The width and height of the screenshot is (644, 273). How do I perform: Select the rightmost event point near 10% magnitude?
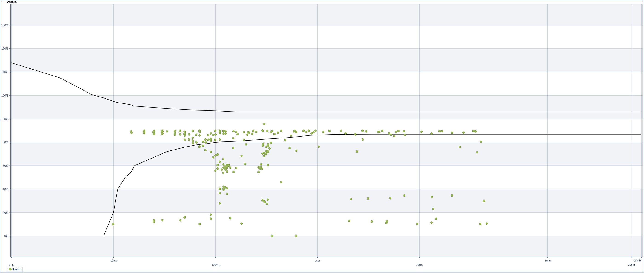click(486, 224)
